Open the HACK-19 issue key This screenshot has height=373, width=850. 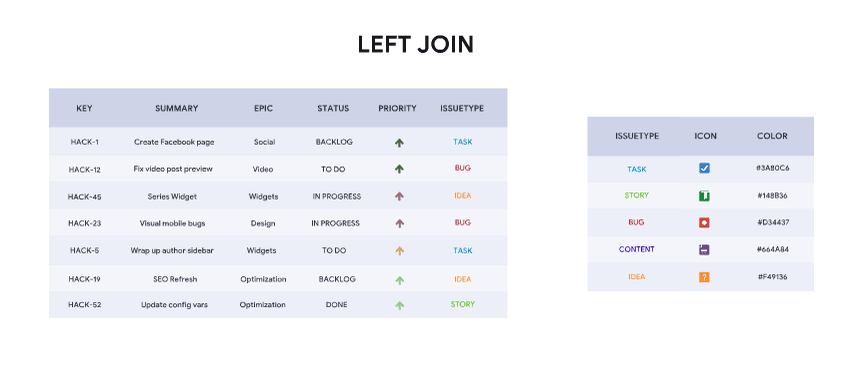coord(85,279)
